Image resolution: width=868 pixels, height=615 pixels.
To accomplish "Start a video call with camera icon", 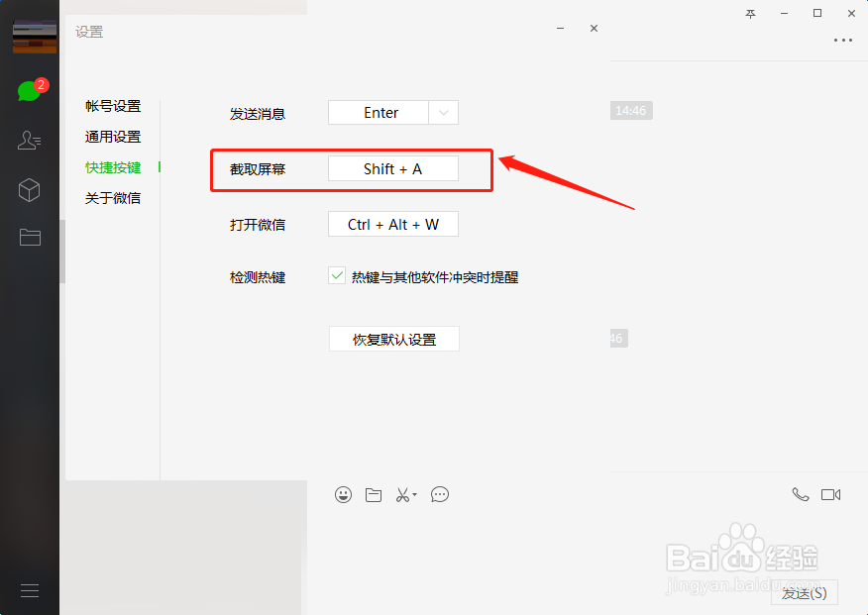I will (x=831, y=494).
